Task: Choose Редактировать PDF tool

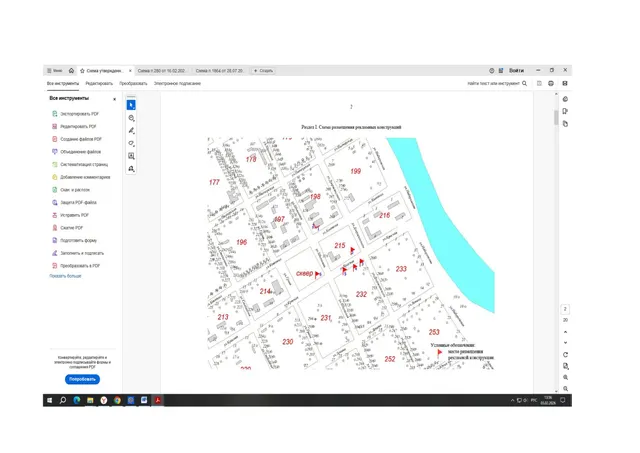Action: pos(74,127)
